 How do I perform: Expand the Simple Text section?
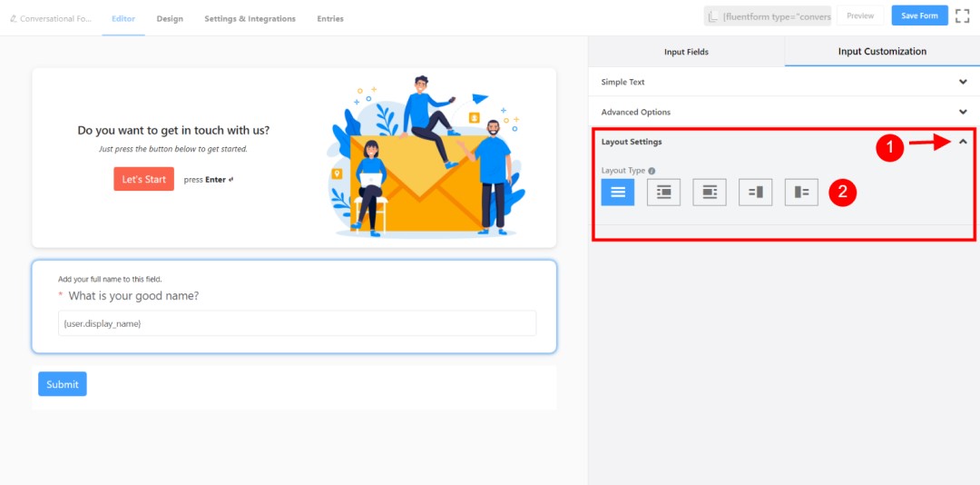(x=784, y=82)
